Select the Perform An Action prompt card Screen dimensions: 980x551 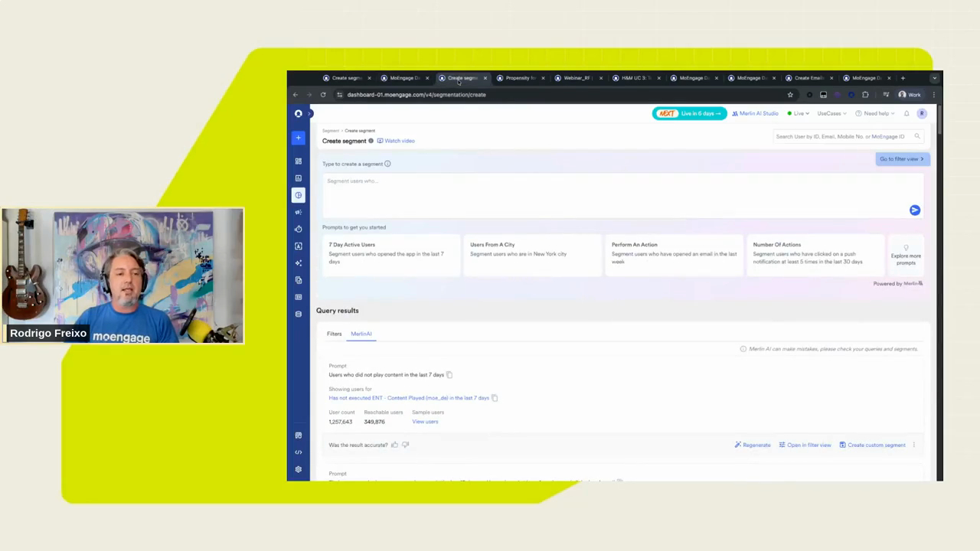point(674,255)
